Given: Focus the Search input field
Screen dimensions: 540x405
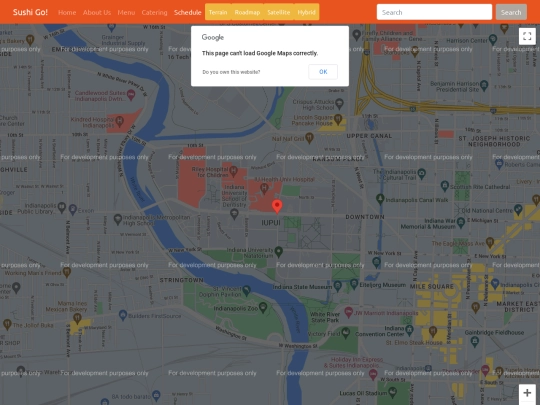Looking at the screenshot, I should click(x=434, y=12).
